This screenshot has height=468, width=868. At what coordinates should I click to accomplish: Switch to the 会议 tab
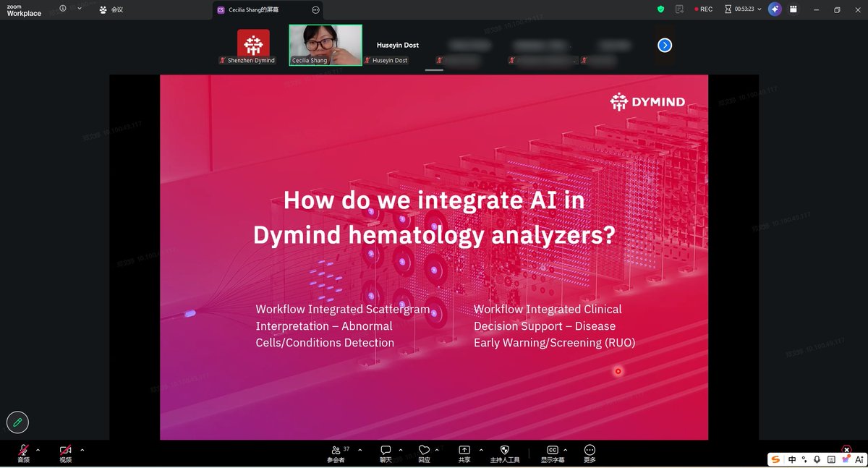[x=111, y=10]
